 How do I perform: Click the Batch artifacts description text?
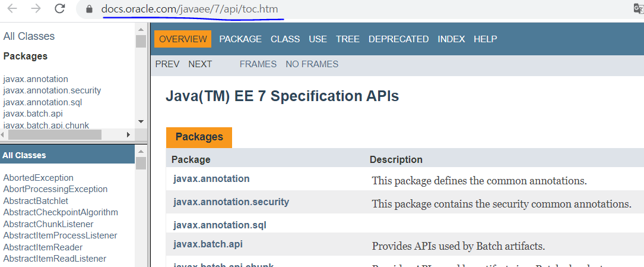pos(458,246)
